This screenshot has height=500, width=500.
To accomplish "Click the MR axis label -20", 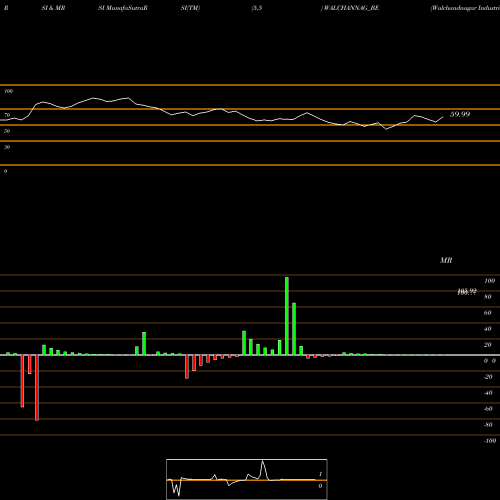I will tap(488, 377).
